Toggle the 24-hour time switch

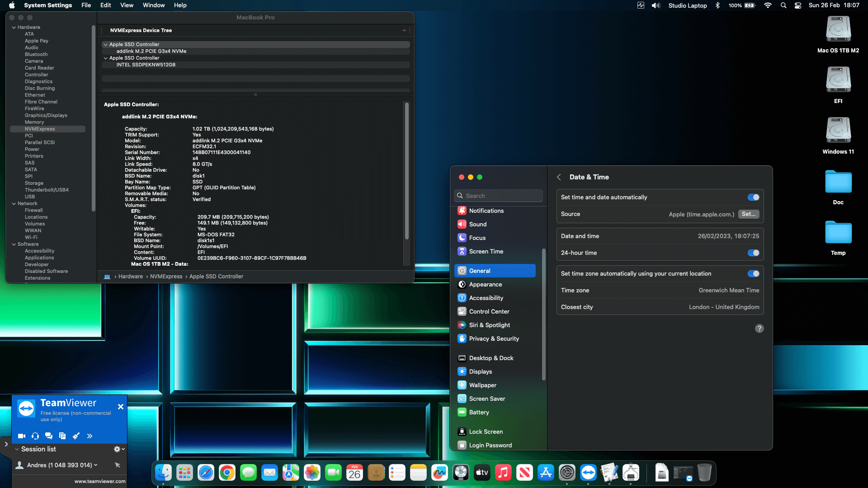753,253
